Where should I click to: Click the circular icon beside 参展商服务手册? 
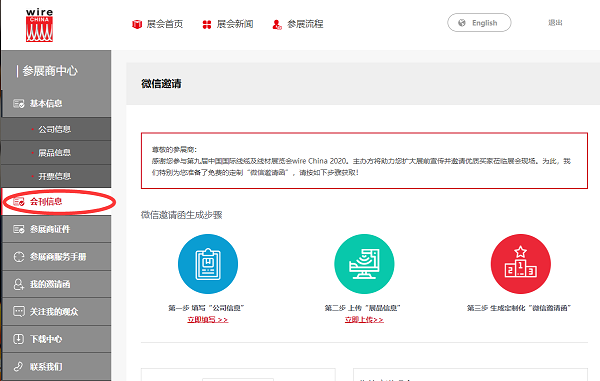click(x=19, y=257)
